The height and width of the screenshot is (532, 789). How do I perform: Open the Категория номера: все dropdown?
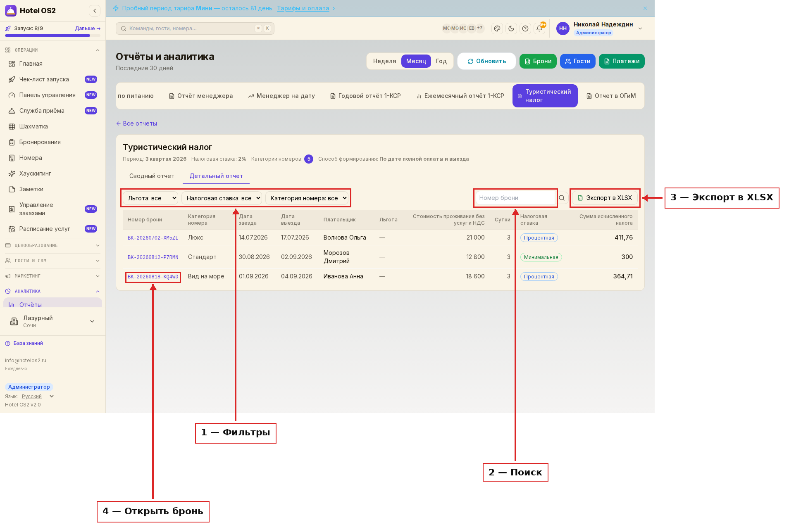pyautogui.click(x=307, y=198)
